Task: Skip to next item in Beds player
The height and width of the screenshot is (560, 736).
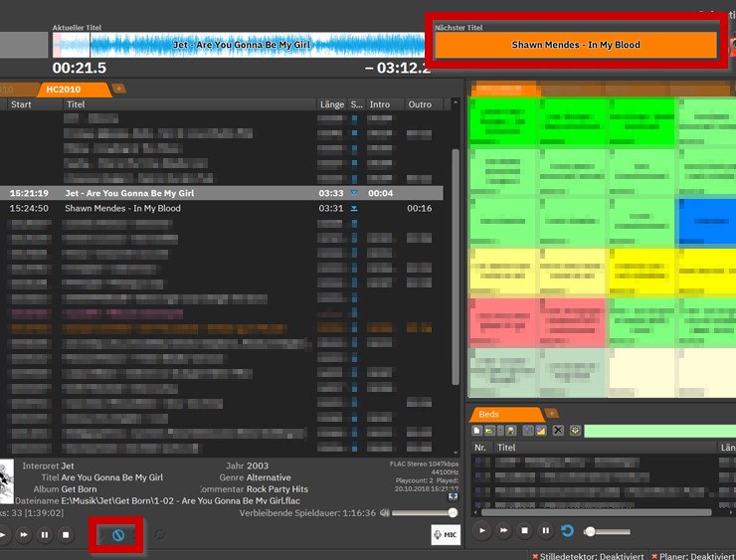Action: point(503,531)
